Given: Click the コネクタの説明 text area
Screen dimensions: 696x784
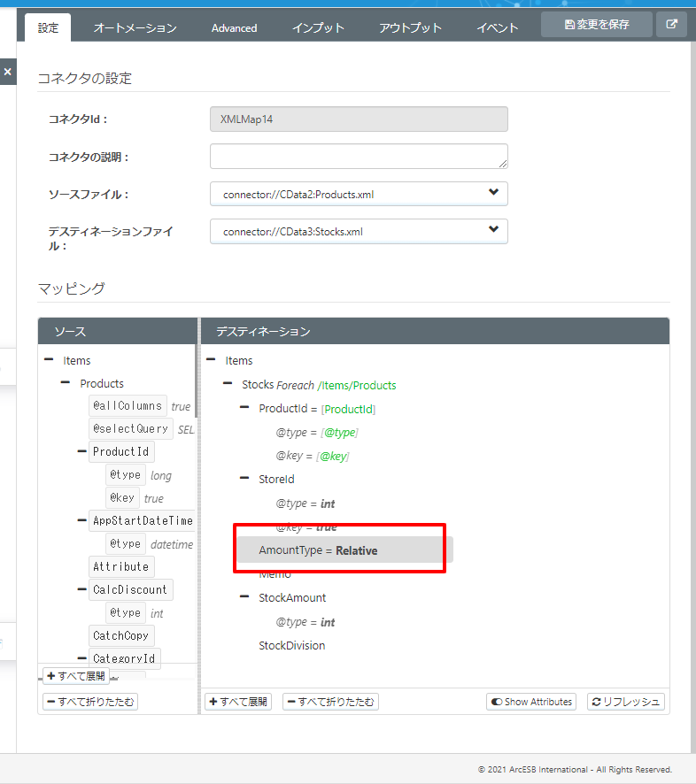Looking at the screenshot, I should click(359, 157).
